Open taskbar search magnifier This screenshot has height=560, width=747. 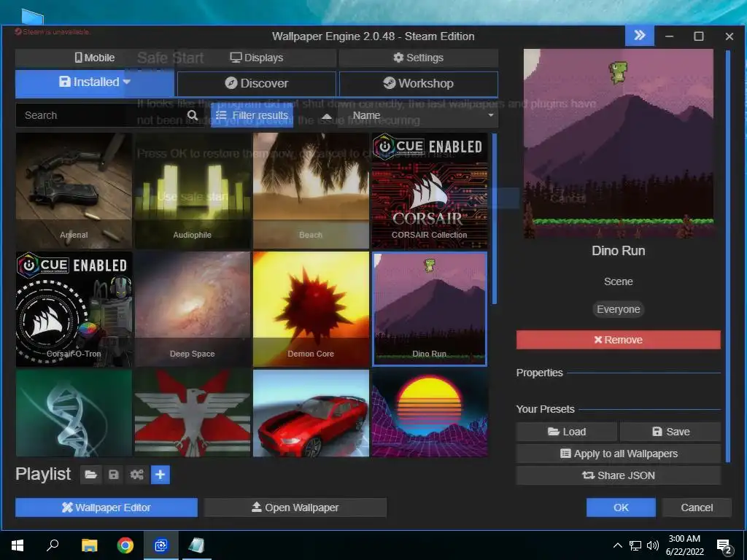click(53, 545)
